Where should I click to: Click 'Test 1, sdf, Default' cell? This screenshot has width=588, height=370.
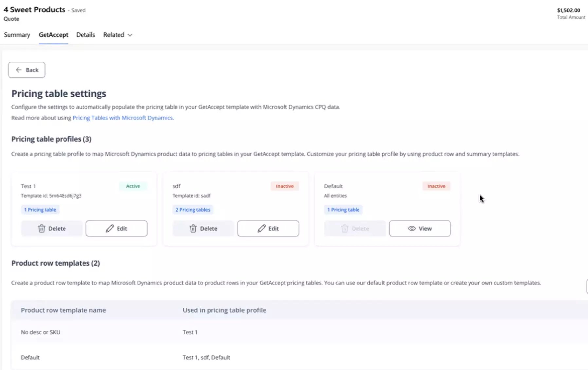206,357
